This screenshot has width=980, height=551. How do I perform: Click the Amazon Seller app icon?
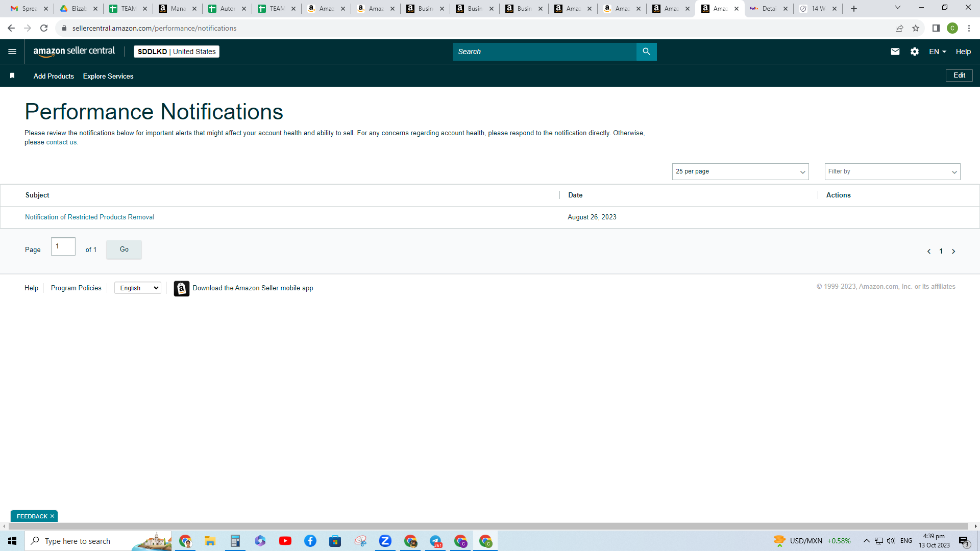click(181, 288)
